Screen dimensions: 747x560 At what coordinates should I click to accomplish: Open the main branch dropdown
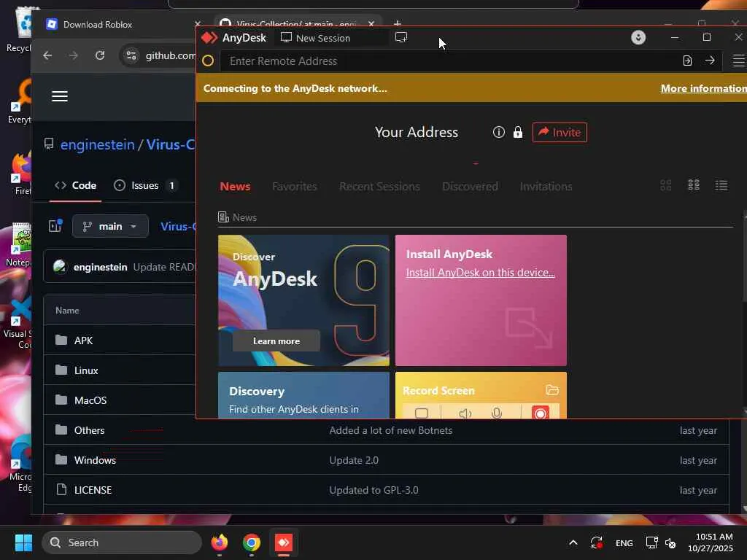point(110,226)
